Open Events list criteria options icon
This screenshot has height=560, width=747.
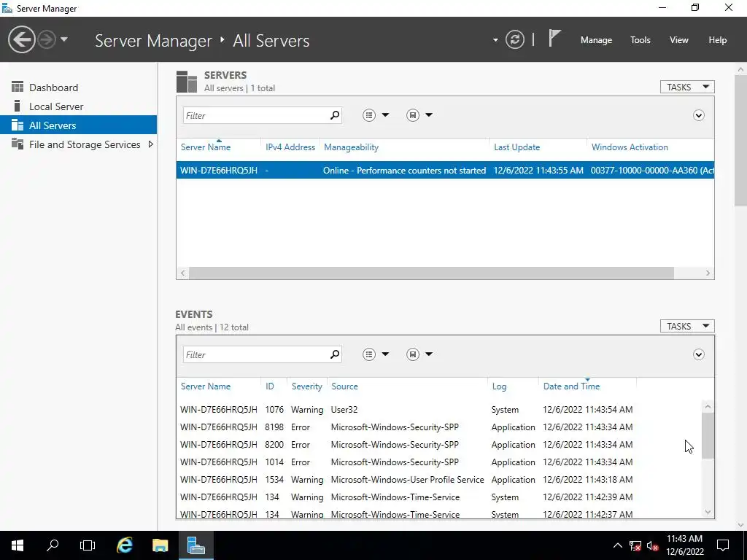coord(369,354)
